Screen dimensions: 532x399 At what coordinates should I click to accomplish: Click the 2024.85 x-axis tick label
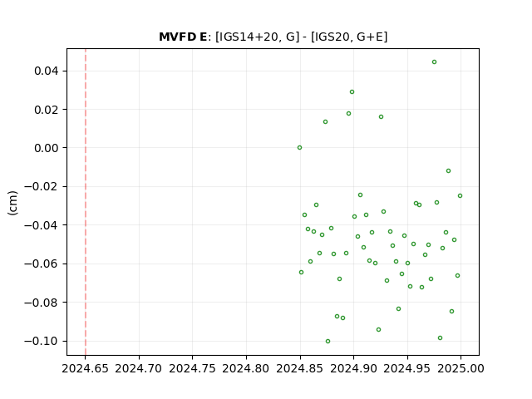coord(299,368)
